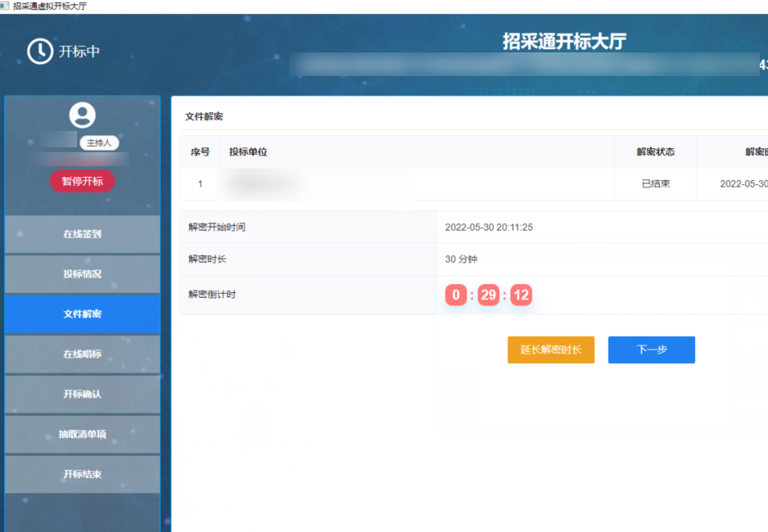
Task: Click the 投标单位 column header
Action: 248,152
